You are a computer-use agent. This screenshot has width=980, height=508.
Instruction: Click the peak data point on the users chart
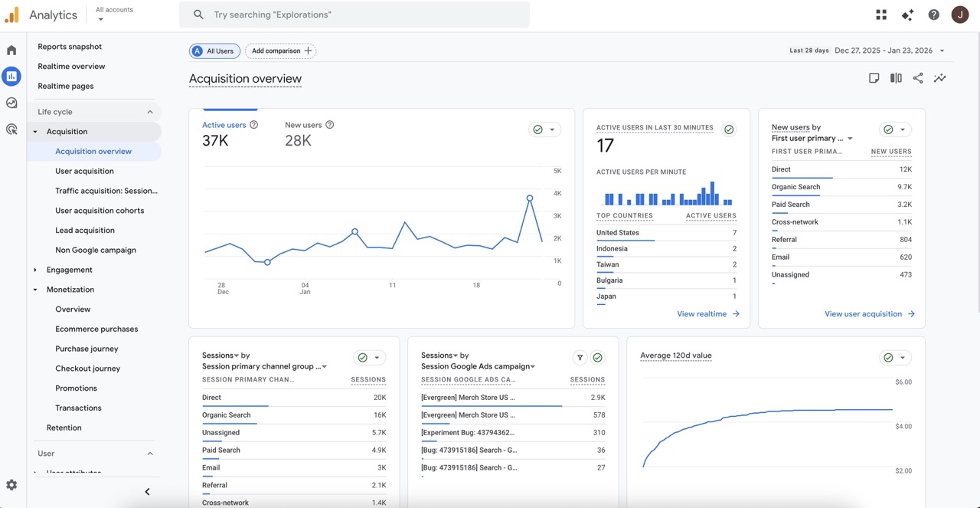coord(530,198)
